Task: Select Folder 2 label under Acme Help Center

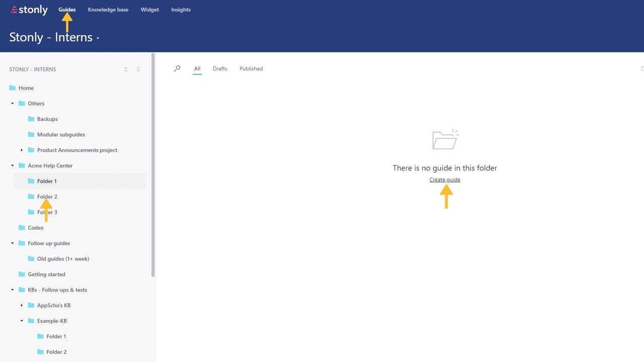Action: tap(47, 197)
